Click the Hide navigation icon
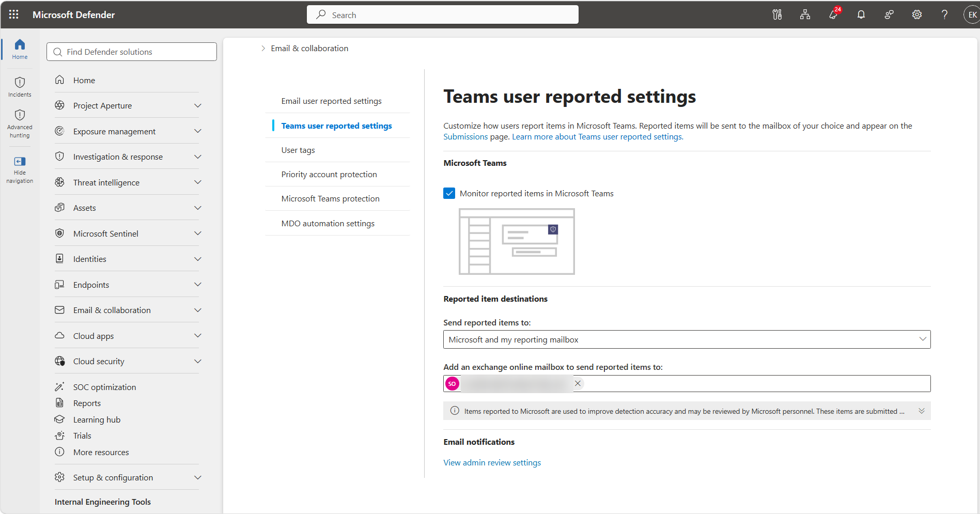Screen dimensions: 980x514 [x=20, y=169]
